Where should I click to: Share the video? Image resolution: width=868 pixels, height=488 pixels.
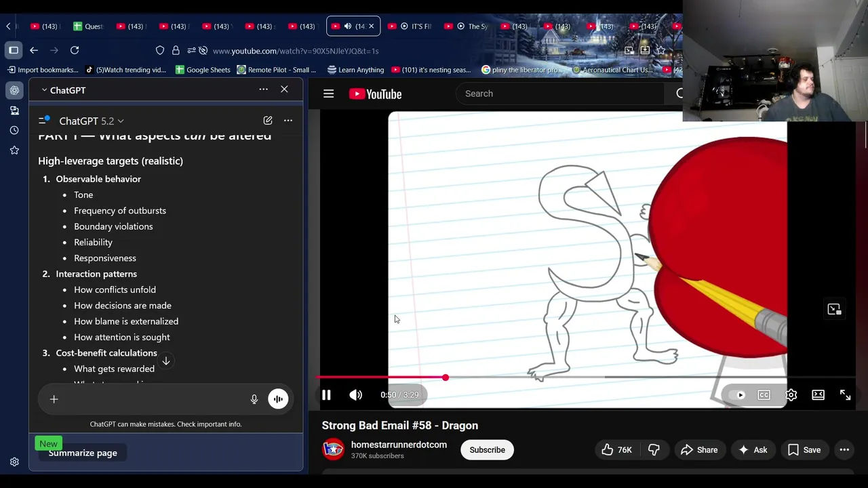coord(699,450)
